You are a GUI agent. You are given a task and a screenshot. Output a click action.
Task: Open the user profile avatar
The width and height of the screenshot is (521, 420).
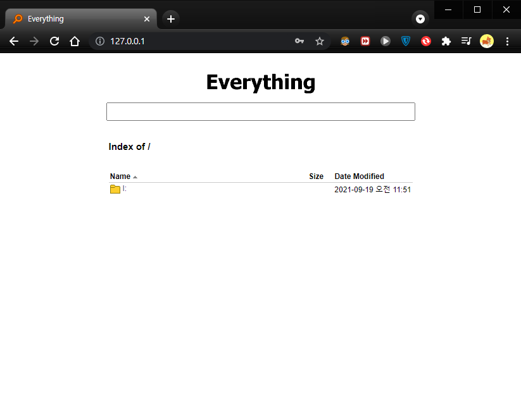point(487,41)
